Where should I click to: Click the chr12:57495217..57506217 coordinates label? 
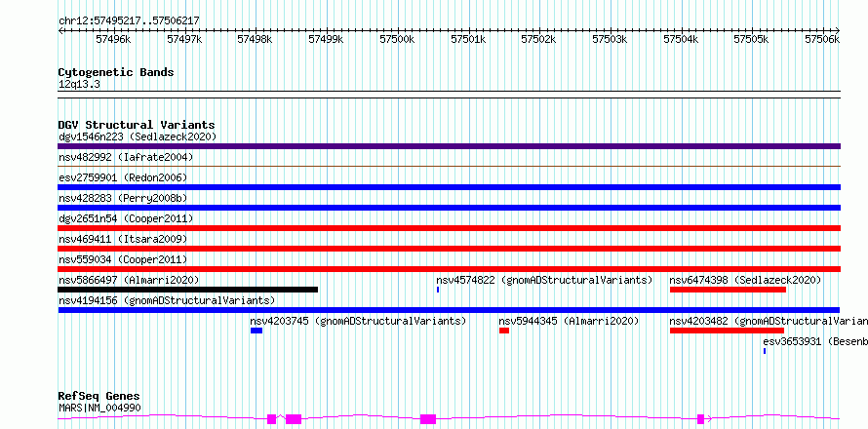pyautogui.click(x=129, y=21)
